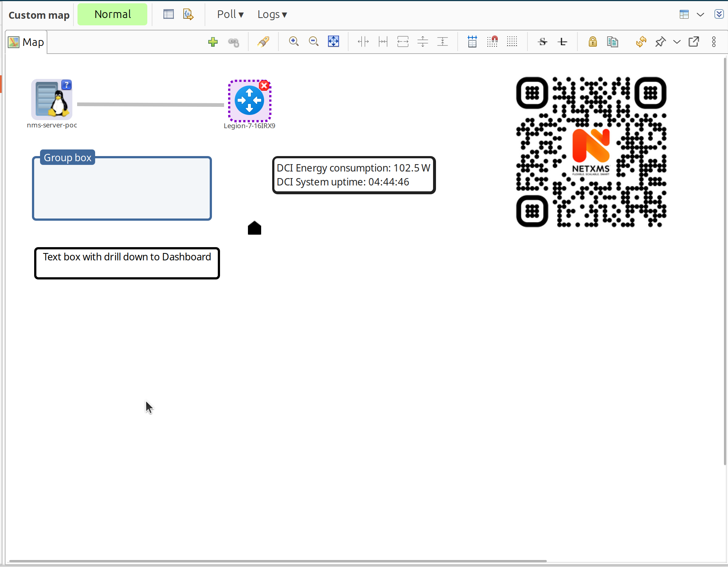Toggle grid visibility on the map
728x567 pixels.
pyautogui.click(x=512, y=41)
